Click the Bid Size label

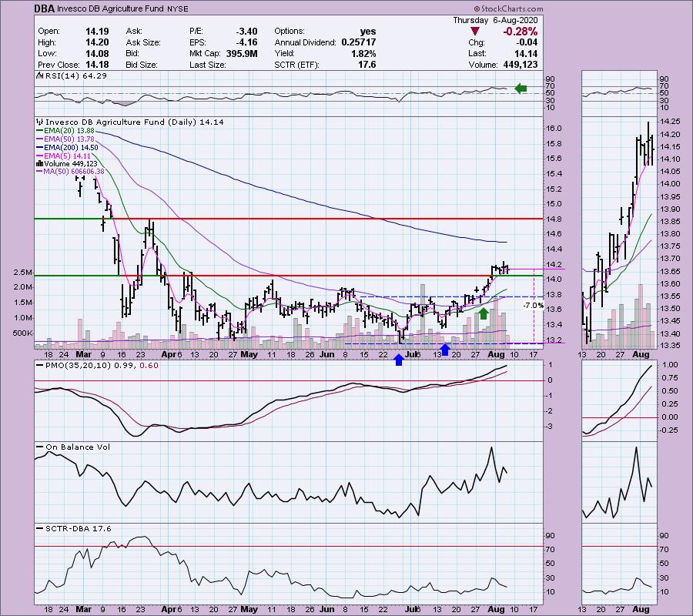(142, 65)
